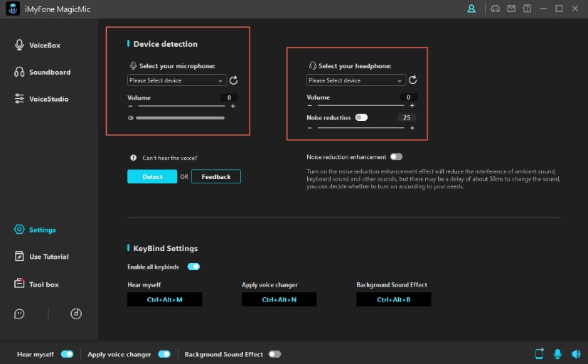Click the KeyBind Settings heading
This screenshot has height=364, width=588.
[166, 248]
